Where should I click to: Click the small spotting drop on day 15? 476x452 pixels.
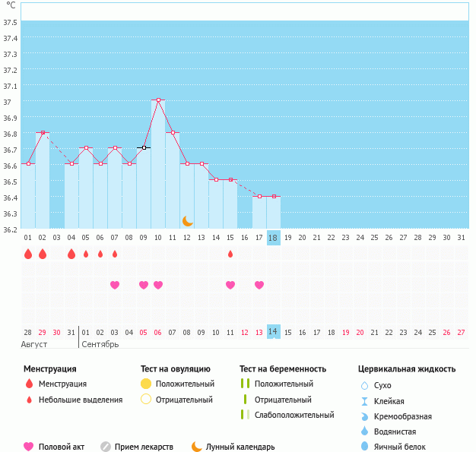230,254
